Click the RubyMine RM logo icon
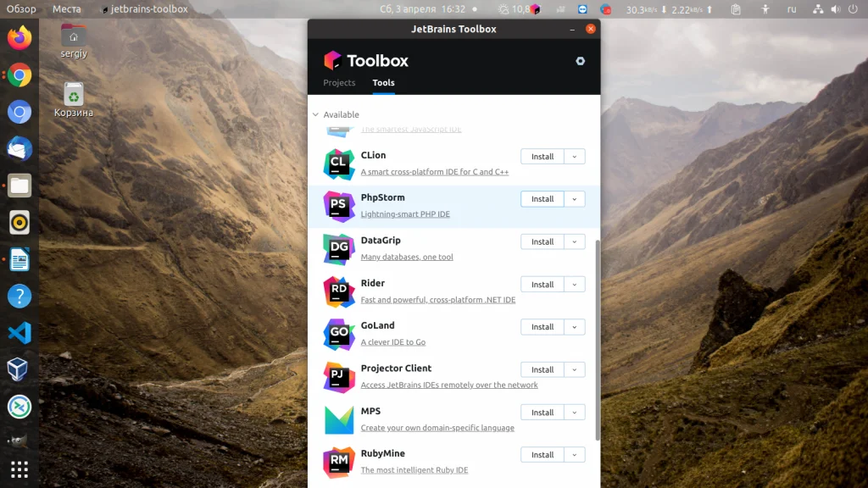The height and width of the screenshot is (488, 868). coord(339,462)
